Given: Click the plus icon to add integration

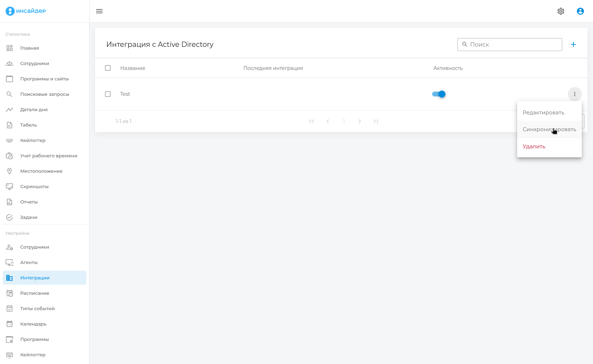Looking at the screenshot, I should pos(573,44).
